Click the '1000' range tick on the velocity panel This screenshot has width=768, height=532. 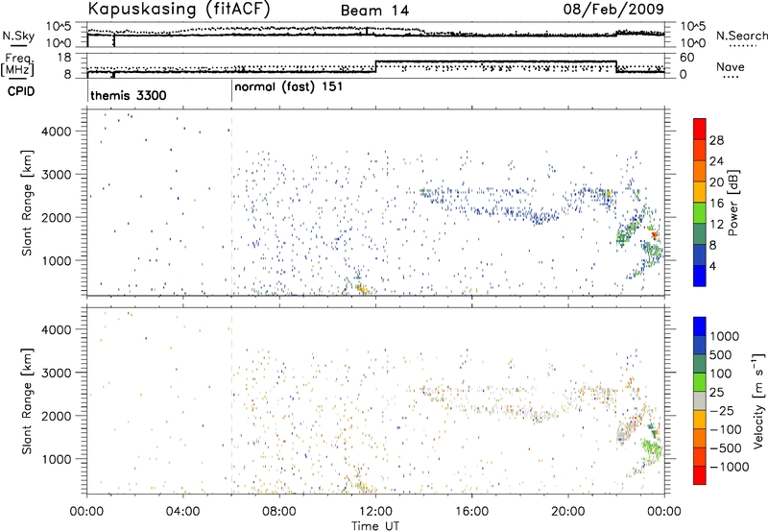(x=56, y=459)
